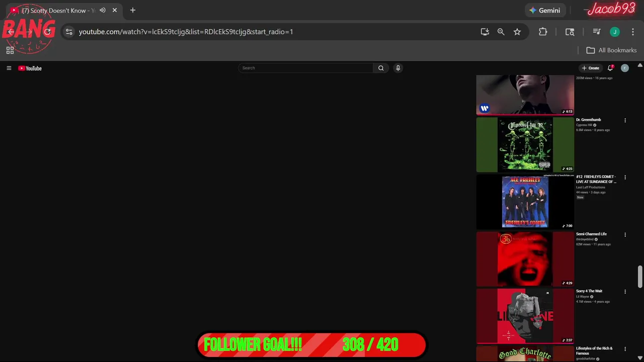
Task: Play the Frehley's Comet thumbnail
Action: [x=525, y=202]
